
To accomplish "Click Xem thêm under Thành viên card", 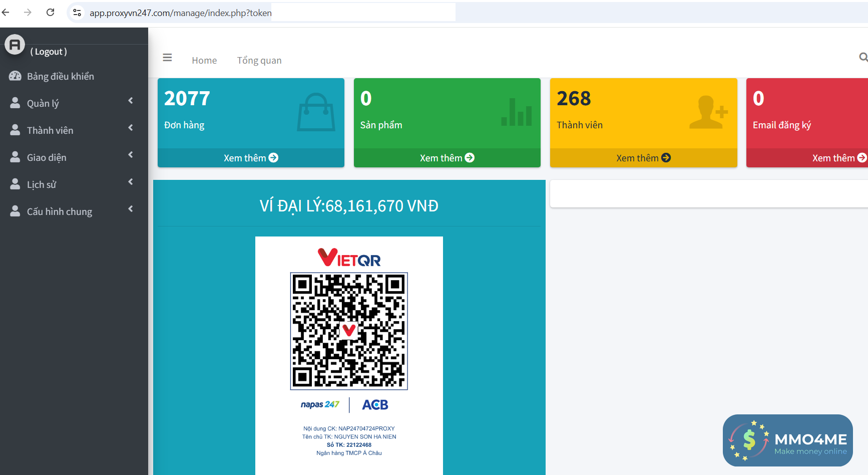I will (643, 158).
